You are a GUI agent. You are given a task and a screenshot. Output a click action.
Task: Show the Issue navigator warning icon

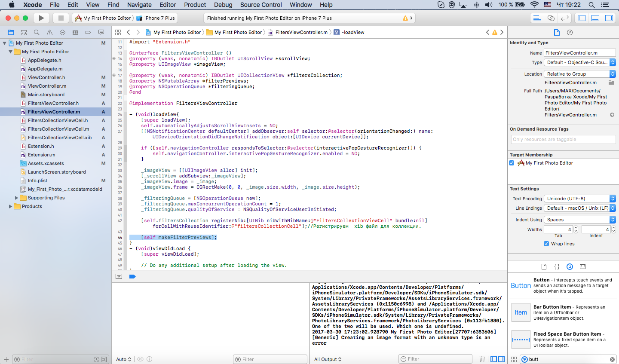(x=49, y=32)
